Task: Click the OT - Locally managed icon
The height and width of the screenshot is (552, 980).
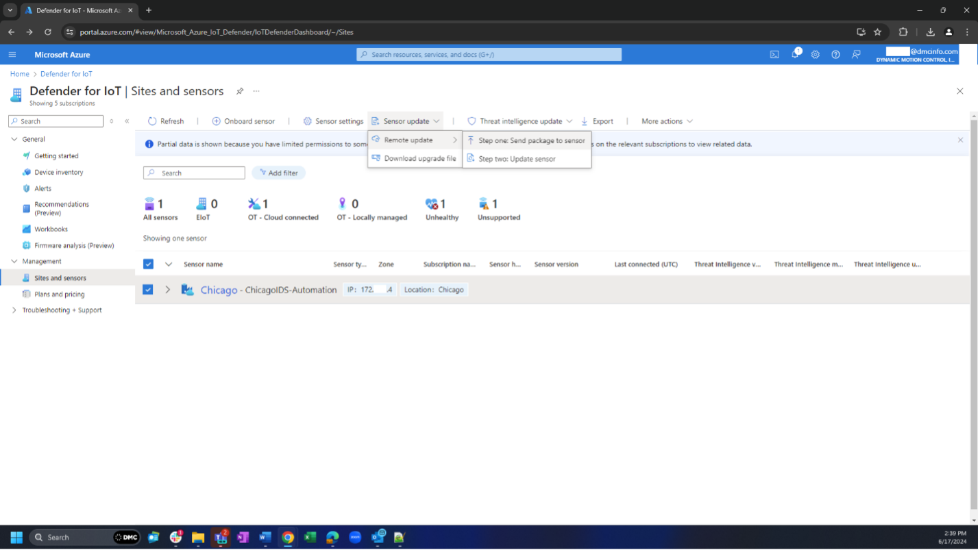Action: 343,203
